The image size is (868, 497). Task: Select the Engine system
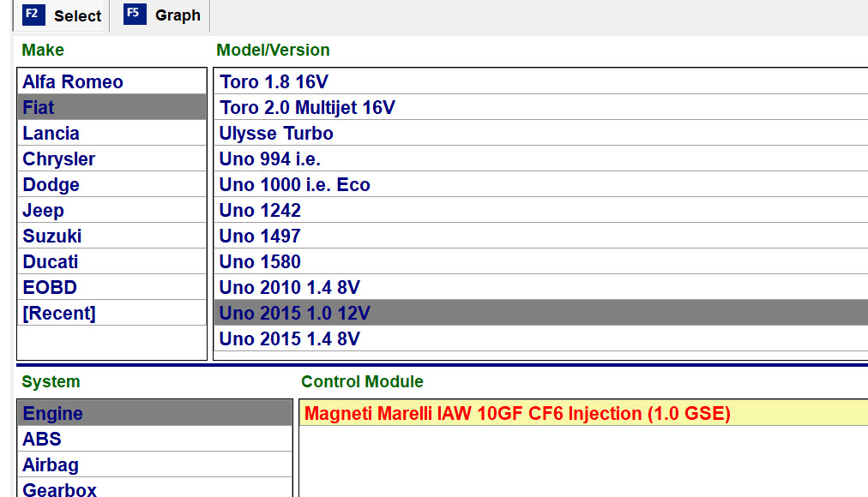(155, 413)
